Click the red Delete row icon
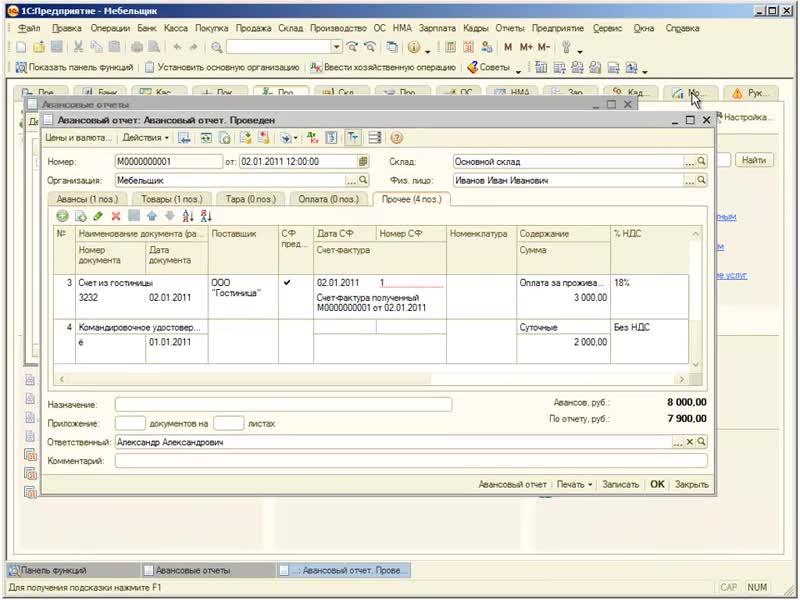The width and height of the screenshot is (800, 600). pos(116,215)
